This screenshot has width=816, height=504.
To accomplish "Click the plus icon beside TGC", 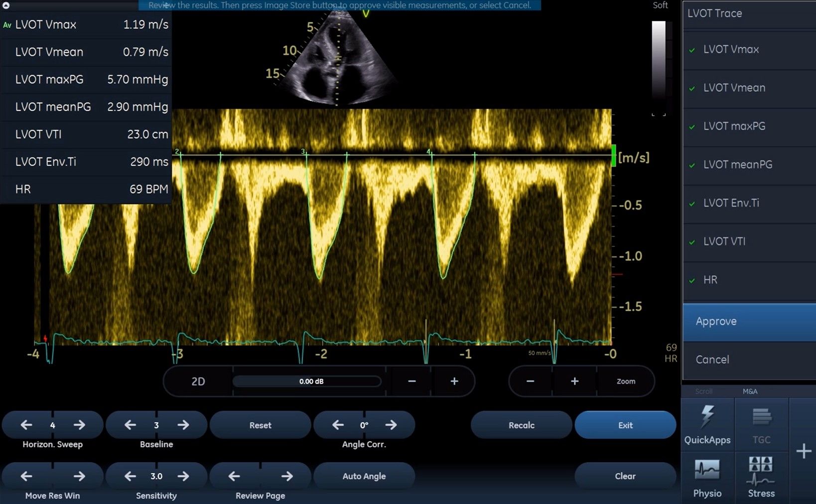I will (x=803, y=451).
